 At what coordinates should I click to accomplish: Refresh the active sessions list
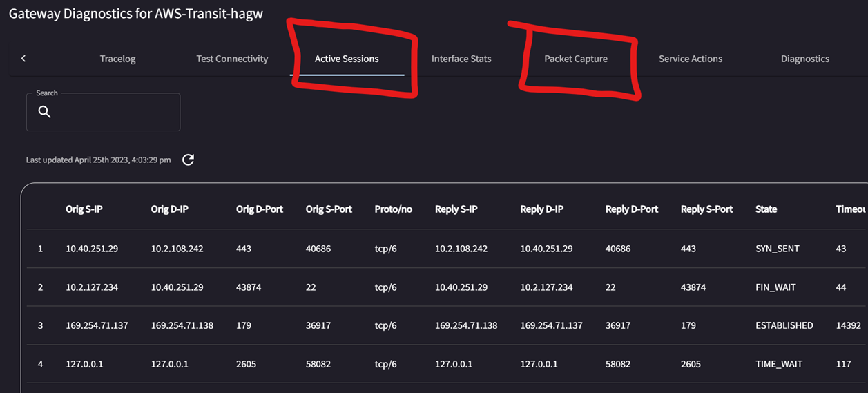[x=188, y=160]
